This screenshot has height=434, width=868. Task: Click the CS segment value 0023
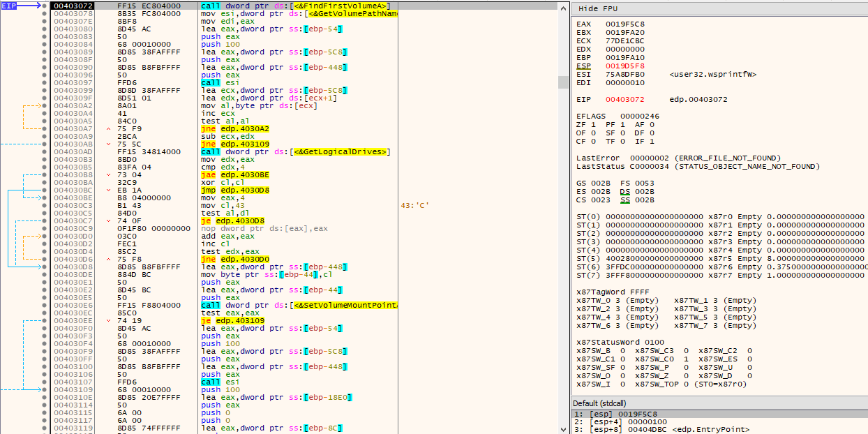[601, 200]
